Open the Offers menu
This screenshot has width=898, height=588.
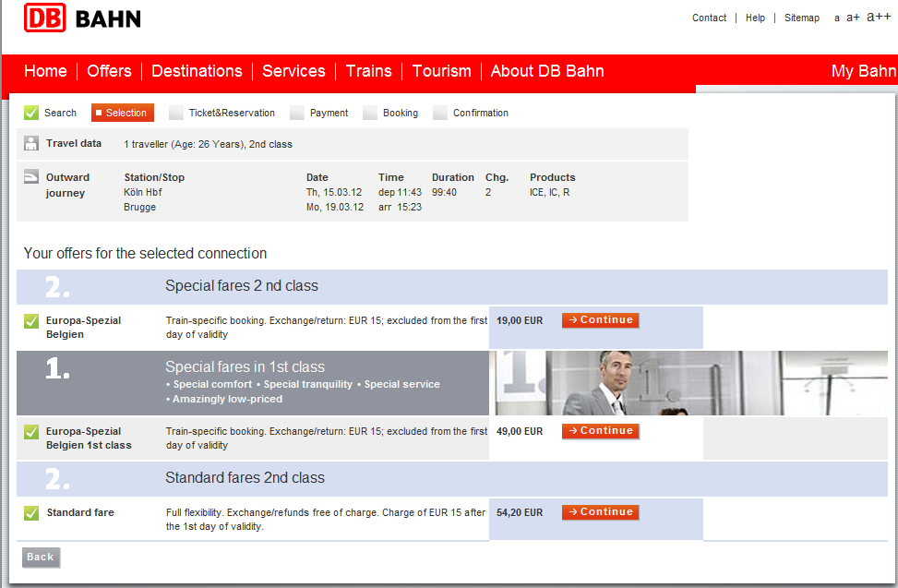109,71
